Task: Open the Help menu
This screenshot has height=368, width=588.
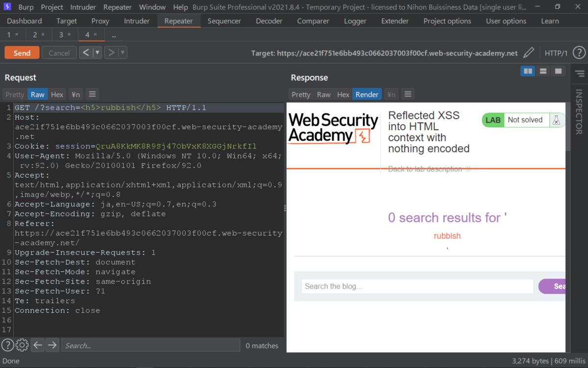Action: point(181,7)
